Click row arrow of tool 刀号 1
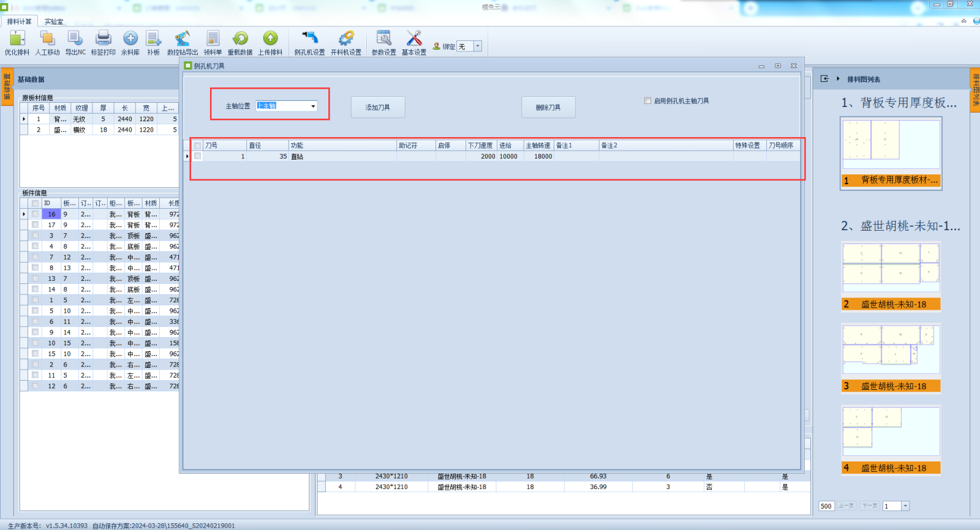The height and width of the screenshot is (530, 980). click(187, 156)
